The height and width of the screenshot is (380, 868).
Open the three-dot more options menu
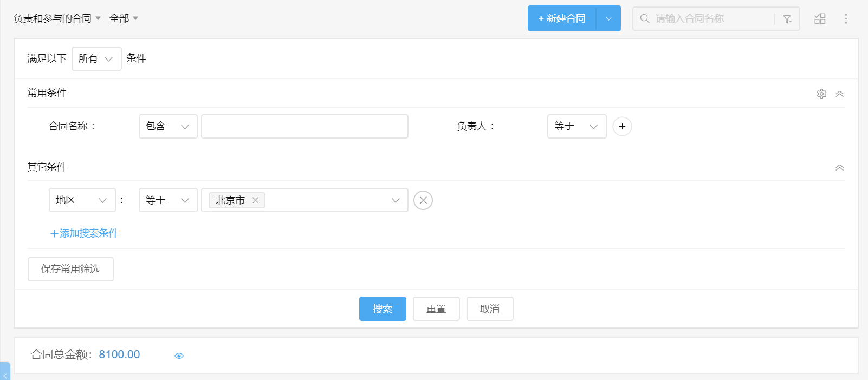846,19
